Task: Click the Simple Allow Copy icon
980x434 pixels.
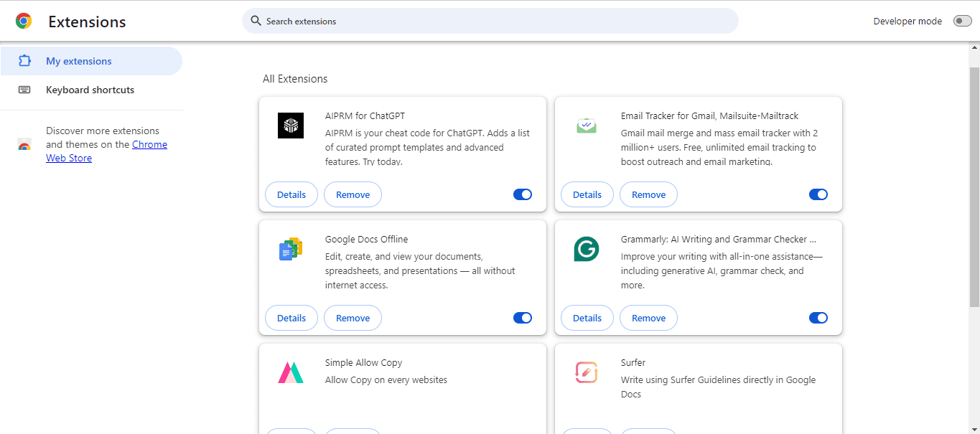Action: pos(291,372)
